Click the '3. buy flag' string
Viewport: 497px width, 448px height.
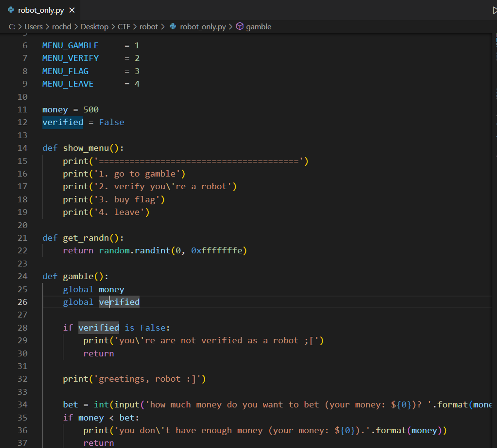pyautogui.click(x=127, y=199)
